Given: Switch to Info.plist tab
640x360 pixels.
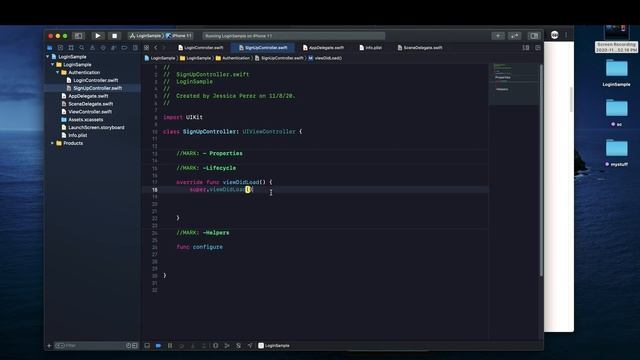Looking at the screenshot, I should click(x=371, y=48).
